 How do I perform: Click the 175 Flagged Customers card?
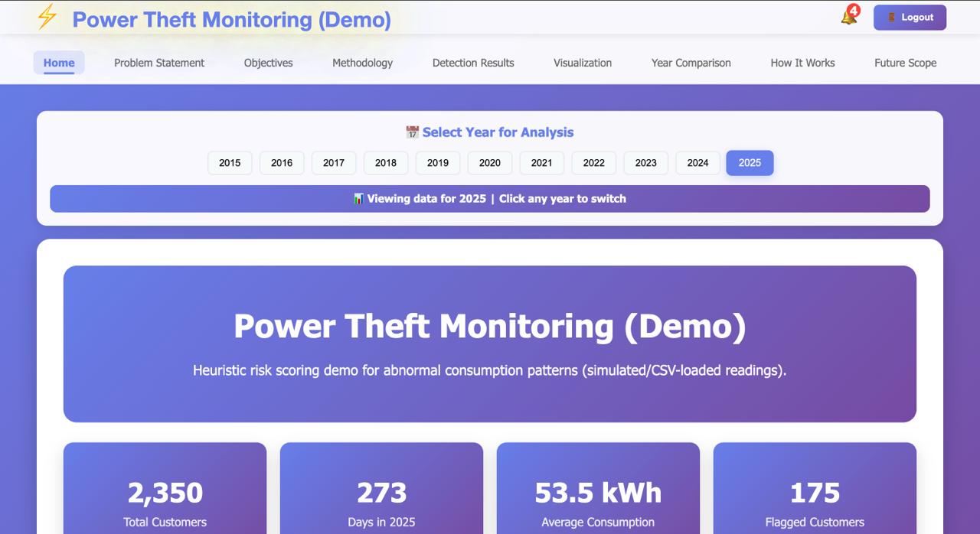[x=815, y=488]
